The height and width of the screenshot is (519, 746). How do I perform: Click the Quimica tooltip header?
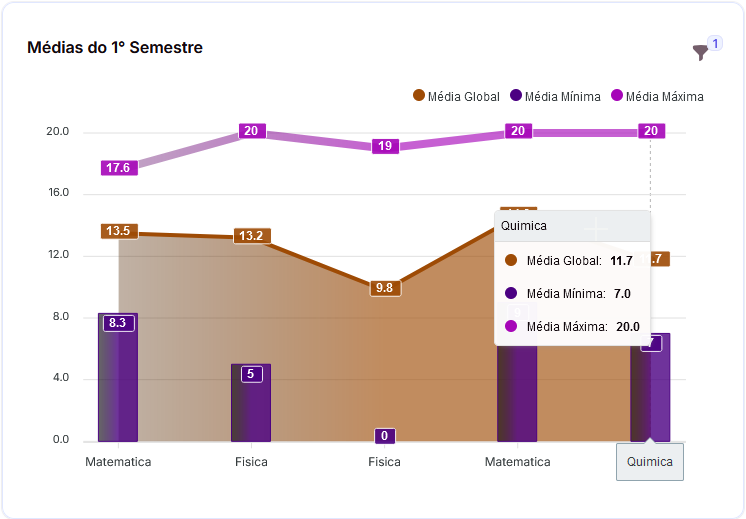pos(572,226)
